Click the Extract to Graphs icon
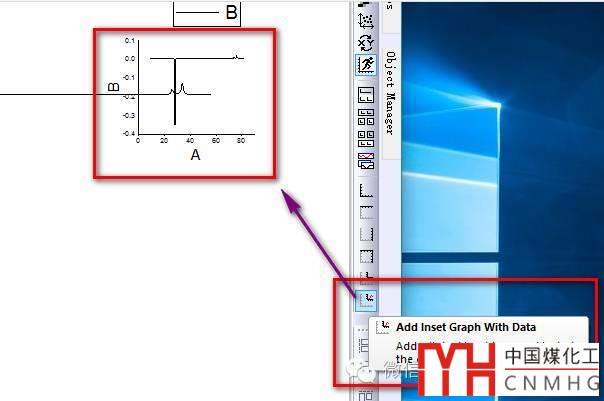The height and width of the screenshot is (401, 604). (x=366, y=117)
